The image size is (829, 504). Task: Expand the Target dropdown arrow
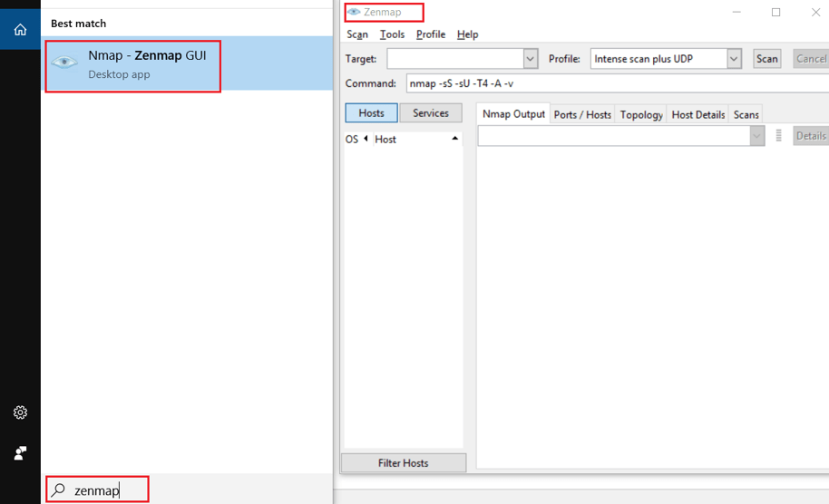coord(531,59)
